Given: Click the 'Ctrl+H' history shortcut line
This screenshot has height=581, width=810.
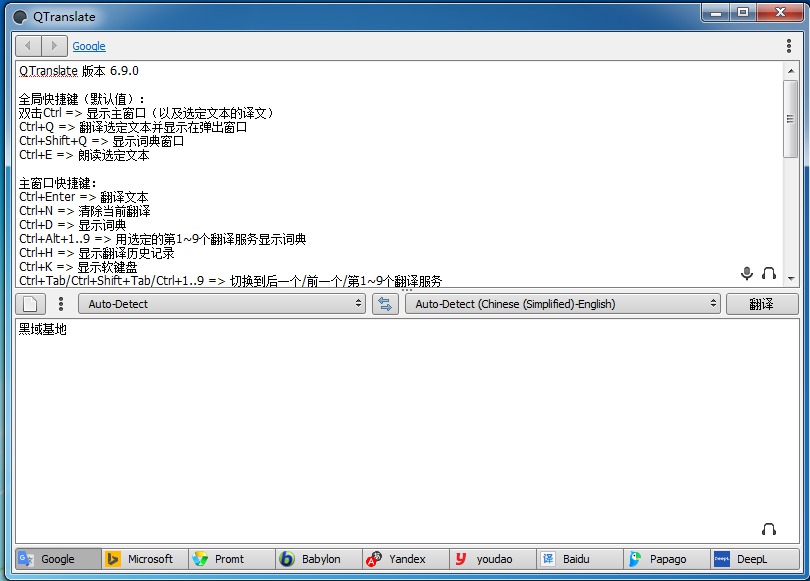Looking at the screenshot, I should [97, 253].
